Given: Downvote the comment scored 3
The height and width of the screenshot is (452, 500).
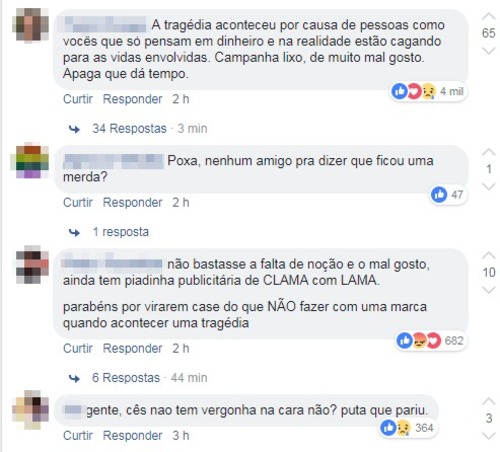Looking at the screenshot, I should point(489,436).
